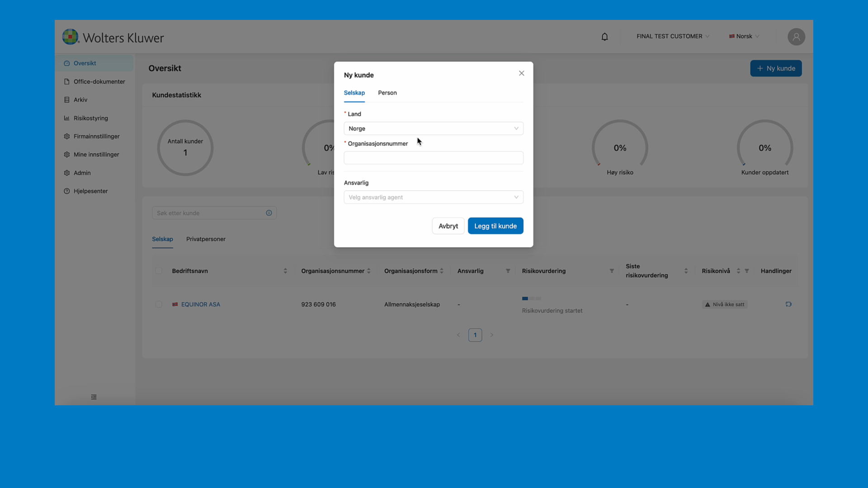Viewport: 868px width, 488px height.
Task: Click the action icon in EQUINOR ASA row
Action: tap(788, 304)
